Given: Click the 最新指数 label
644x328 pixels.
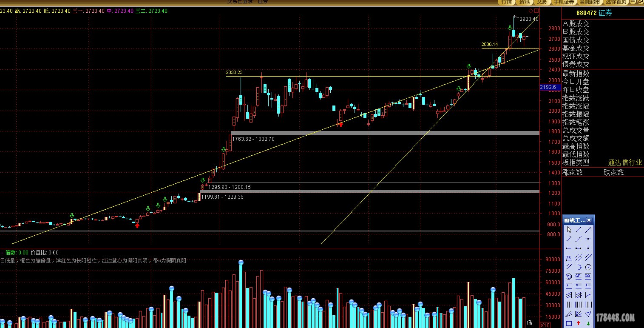Looking at the screenshot, I should [576, 74].
